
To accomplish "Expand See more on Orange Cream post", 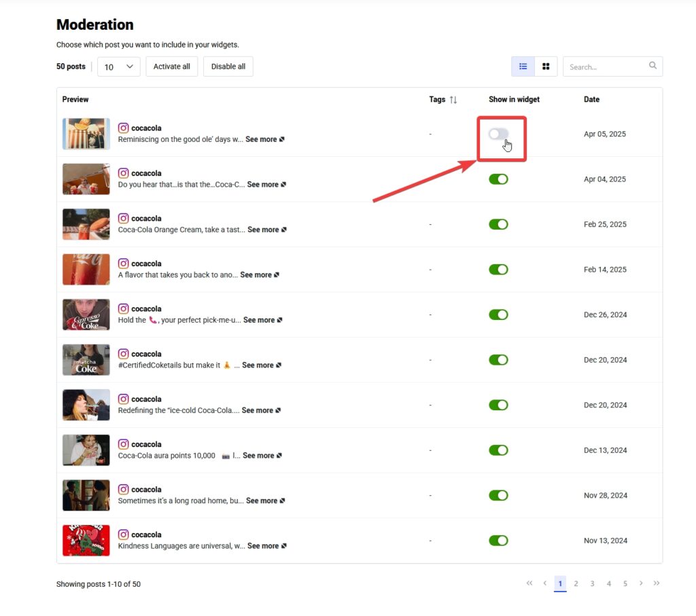I will 266,230.
